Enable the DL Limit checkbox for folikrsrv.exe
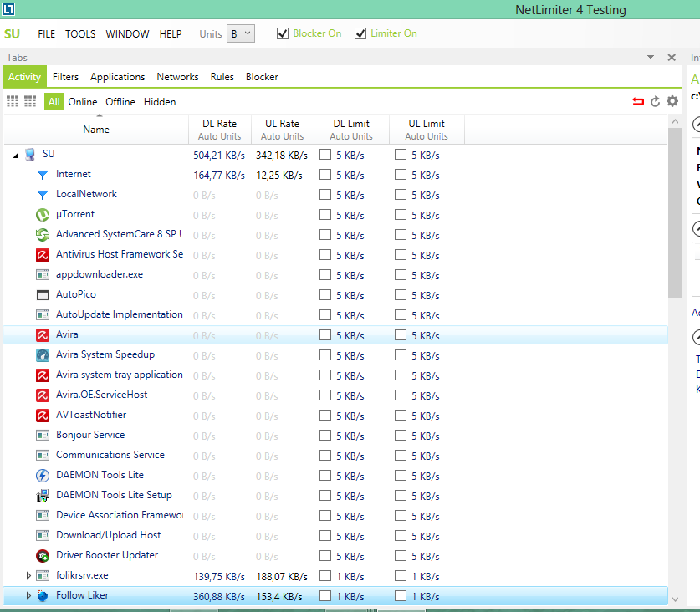The image size is (700, 612). [x=325, y=576]
